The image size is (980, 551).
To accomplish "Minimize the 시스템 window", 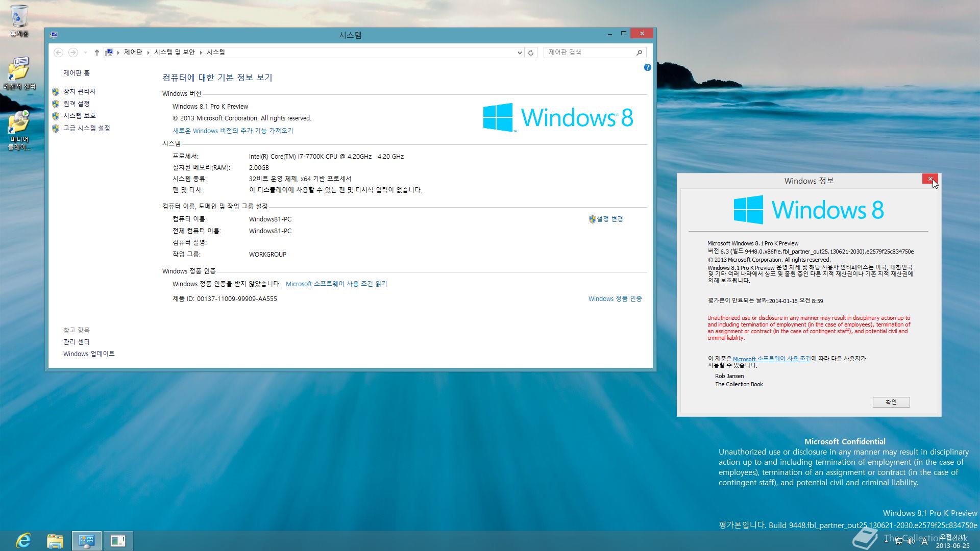I will coord(609,34).
